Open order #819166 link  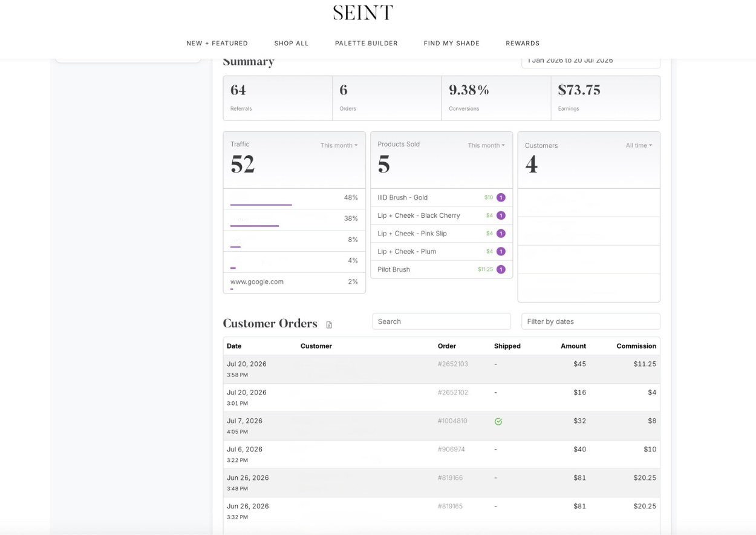click(x=450, y=478)
